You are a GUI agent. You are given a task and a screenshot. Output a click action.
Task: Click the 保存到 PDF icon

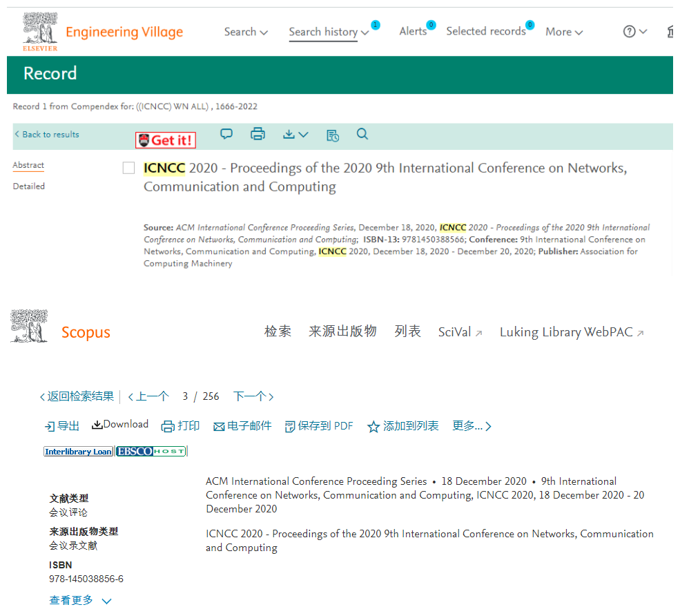point(290,427)
